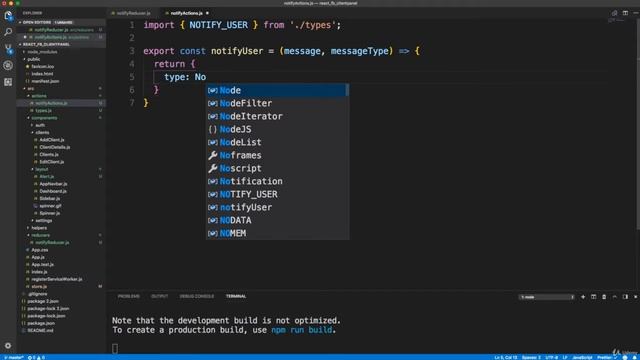Open notifications bell in status bar

635,358
